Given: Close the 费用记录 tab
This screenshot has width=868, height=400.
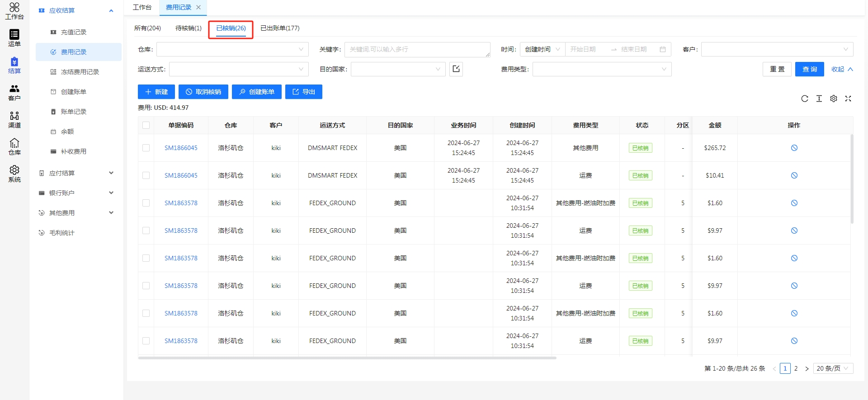Looking at the screenshot, I should click(x=198, y=7).
